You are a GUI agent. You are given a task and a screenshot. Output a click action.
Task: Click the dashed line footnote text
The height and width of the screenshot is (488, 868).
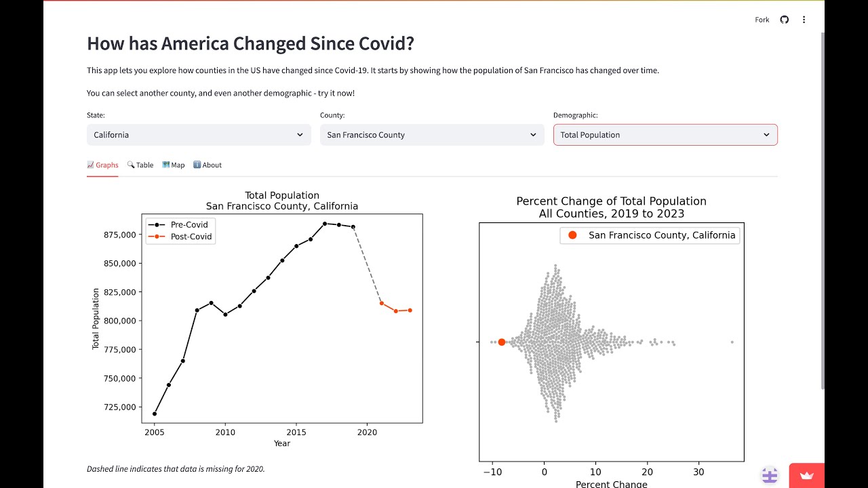click(x=176, y=468)
